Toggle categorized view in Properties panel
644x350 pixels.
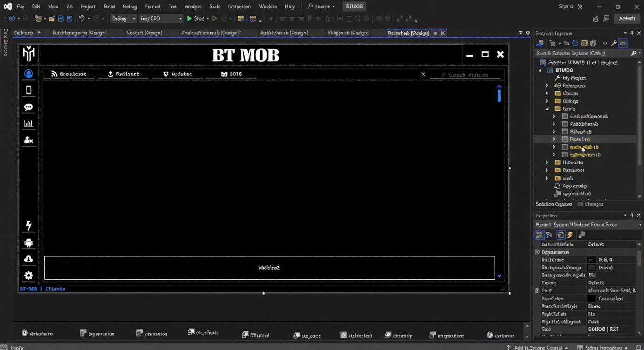click(x=539, y=235)
